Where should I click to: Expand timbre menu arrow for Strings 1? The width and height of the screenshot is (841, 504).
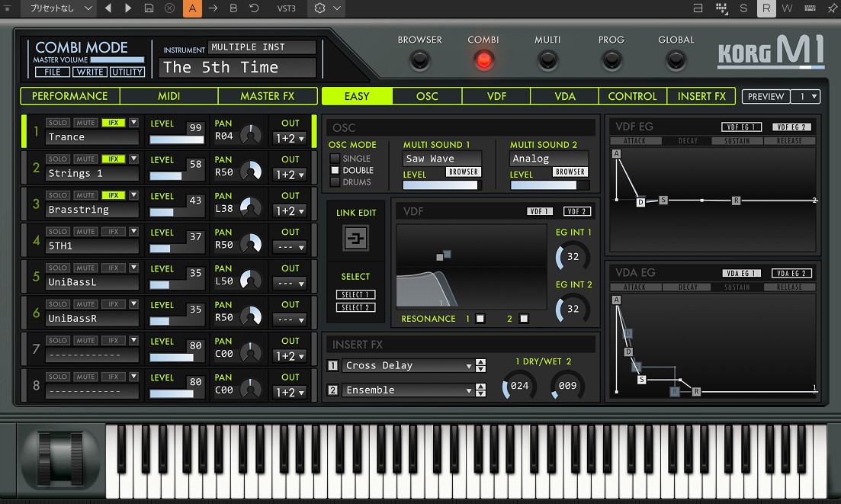pyautogui.click(x=133, y=159)
